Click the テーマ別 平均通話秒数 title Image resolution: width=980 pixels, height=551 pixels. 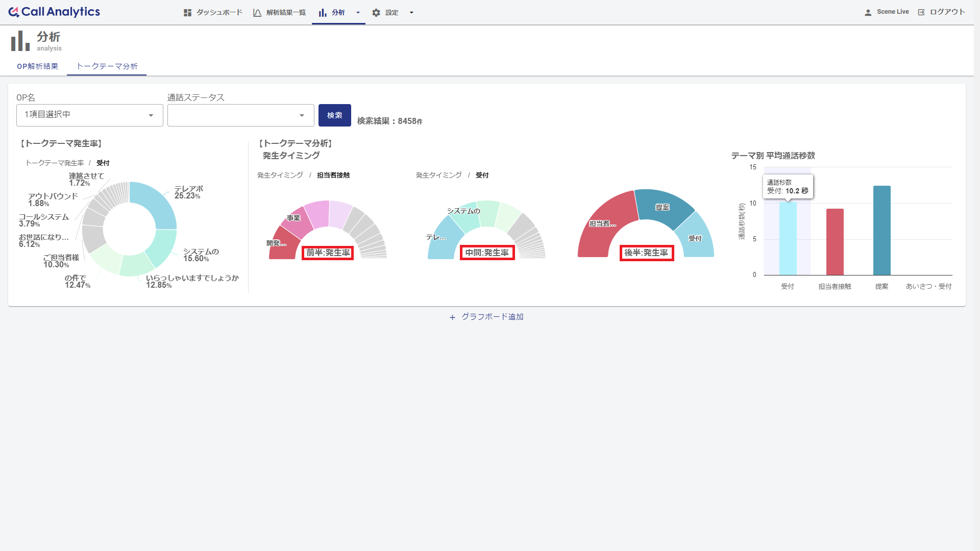click(x=773, y=156)
